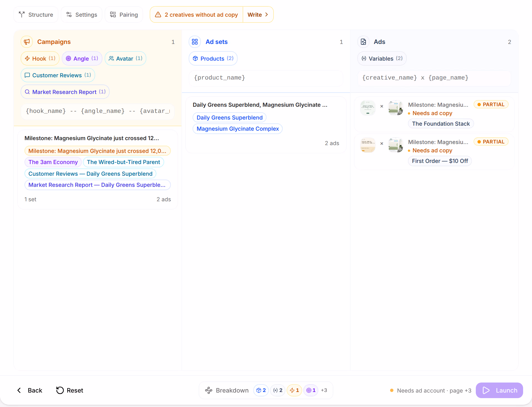
Task: Click the hook count badge in Breakdown
Action: click(294, 390)
